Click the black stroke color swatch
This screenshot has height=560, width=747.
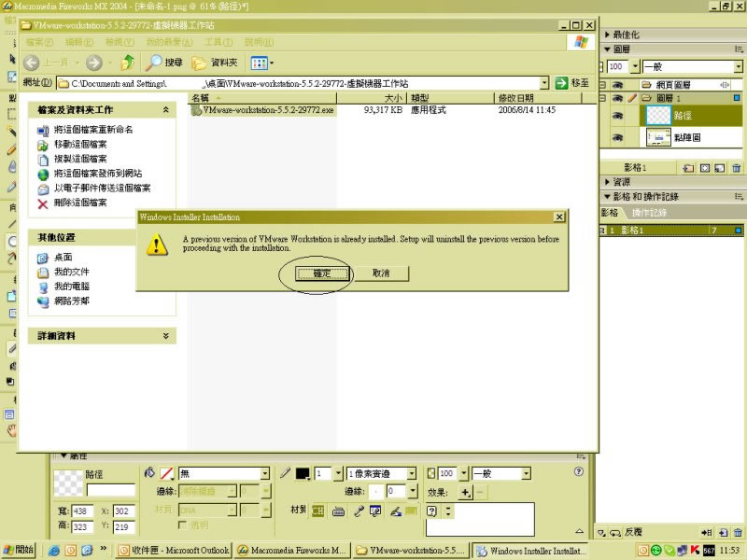tap(303, 473)
